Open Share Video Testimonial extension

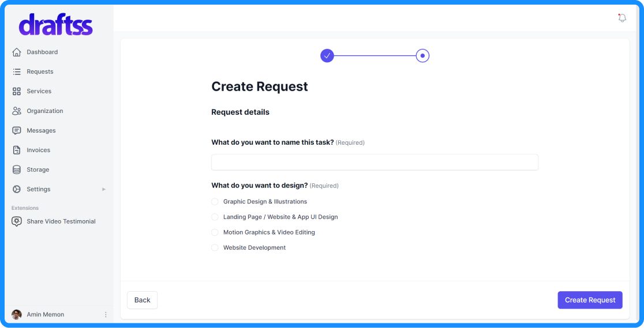pyautogui.click(x=61, y=221)
